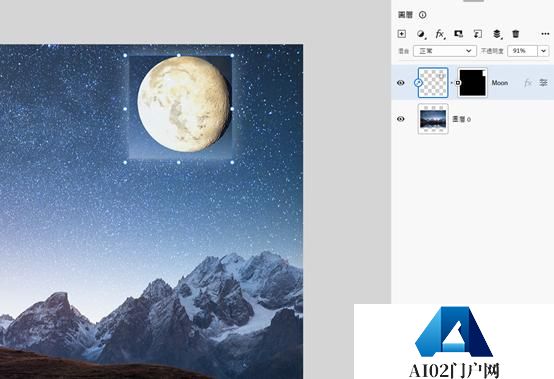
Task: Add a layer mask from the toolbar
Action: (459, 34)
